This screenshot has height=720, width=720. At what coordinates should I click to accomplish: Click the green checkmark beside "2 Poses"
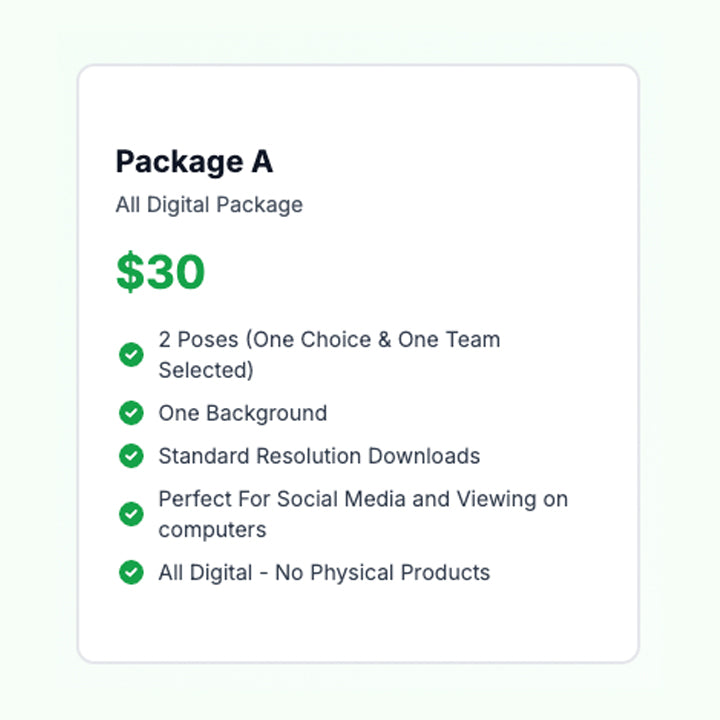[131, 355]
